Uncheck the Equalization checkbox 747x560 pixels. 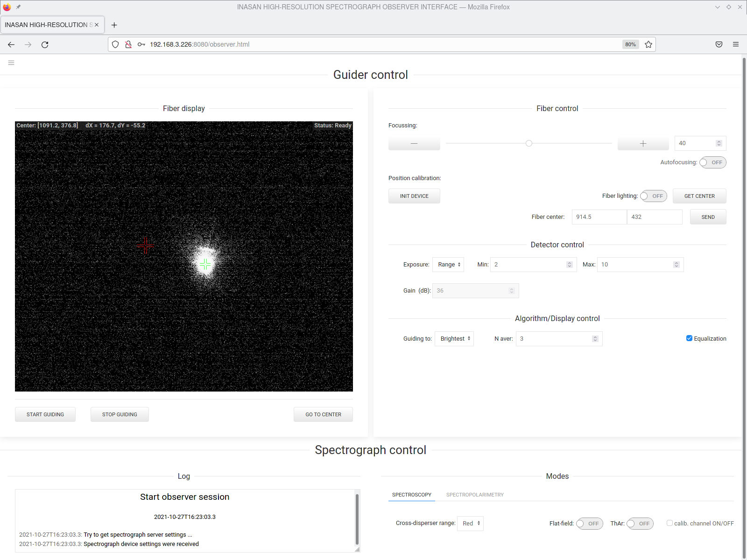[689, 338]
